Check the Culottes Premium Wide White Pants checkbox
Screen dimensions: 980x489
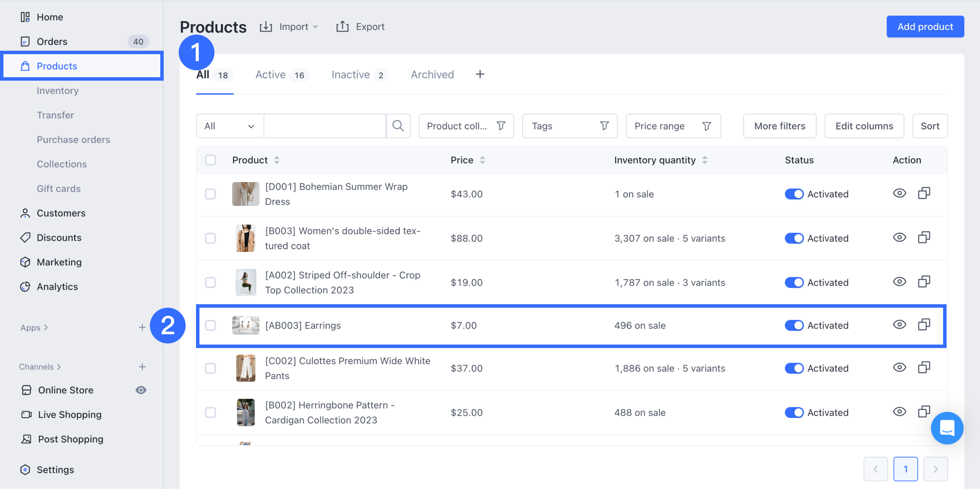[x=211, y=368]
